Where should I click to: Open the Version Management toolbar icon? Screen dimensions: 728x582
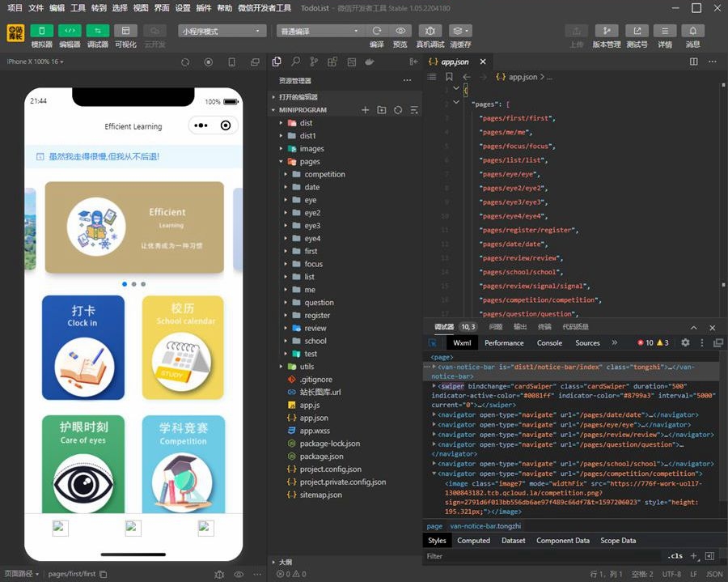point(606,31)
